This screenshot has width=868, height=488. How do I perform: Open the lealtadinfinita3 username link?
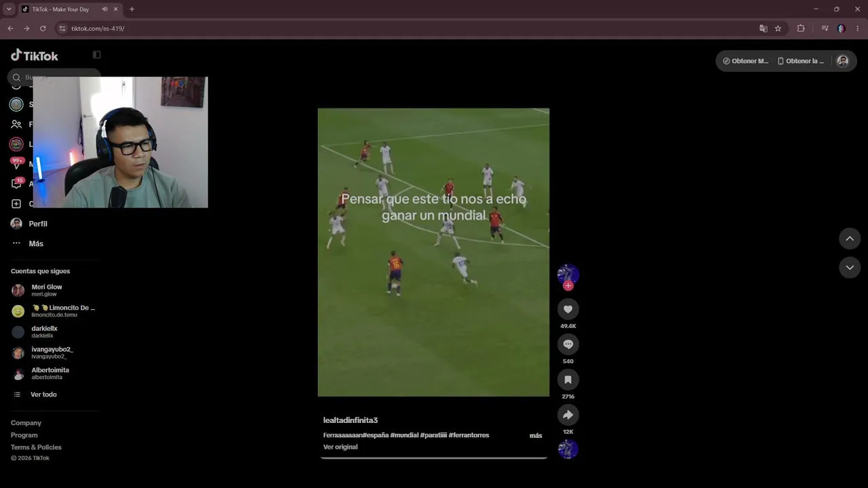pyautogui.click(x=351, y=420)
